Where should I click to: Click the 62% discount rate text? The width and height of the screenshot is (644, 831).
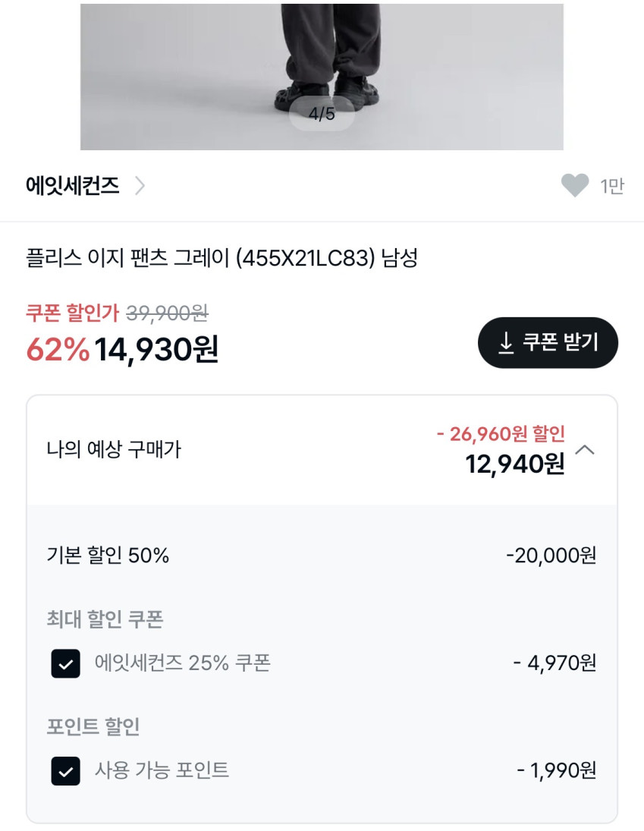pyautogui.click(x=58, y=350)
